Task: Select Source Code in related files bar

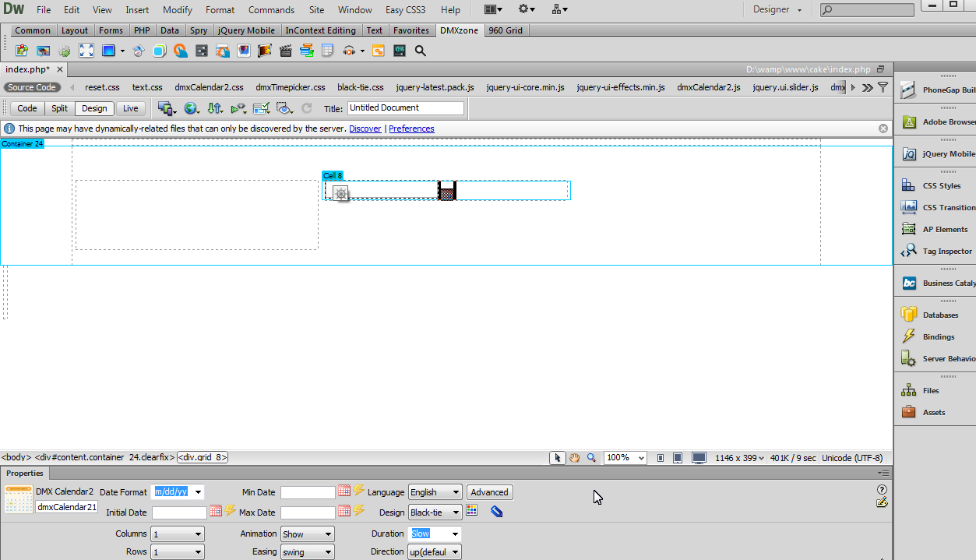Action: tap(32, 87)
